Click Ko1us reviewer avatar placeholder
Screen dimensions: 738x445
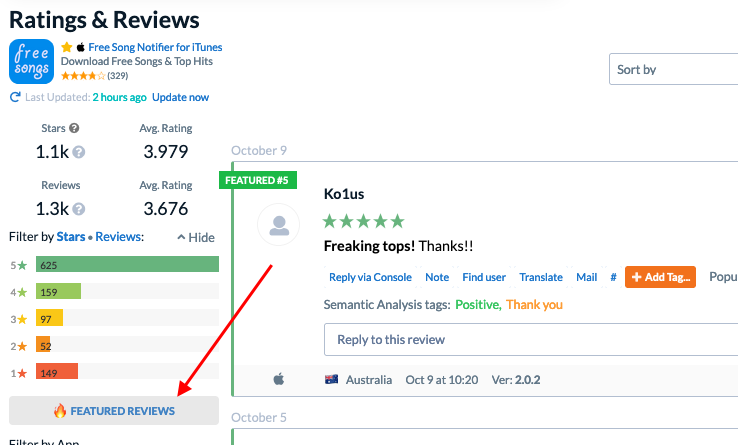click(279, 225)
